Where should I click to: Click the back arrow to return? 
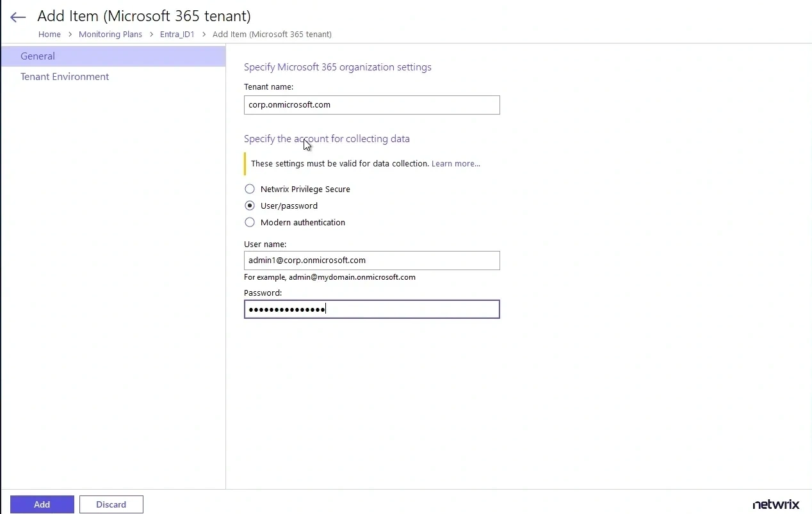pos(17,17)
